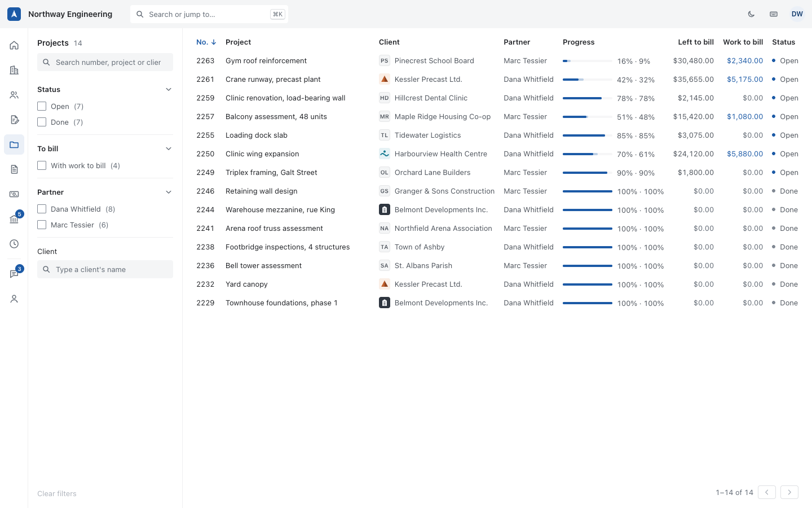Check the Marc Tessier partner filter
Image resolution: width=812 pixels, height=508 pixels.
coord(42,225)
